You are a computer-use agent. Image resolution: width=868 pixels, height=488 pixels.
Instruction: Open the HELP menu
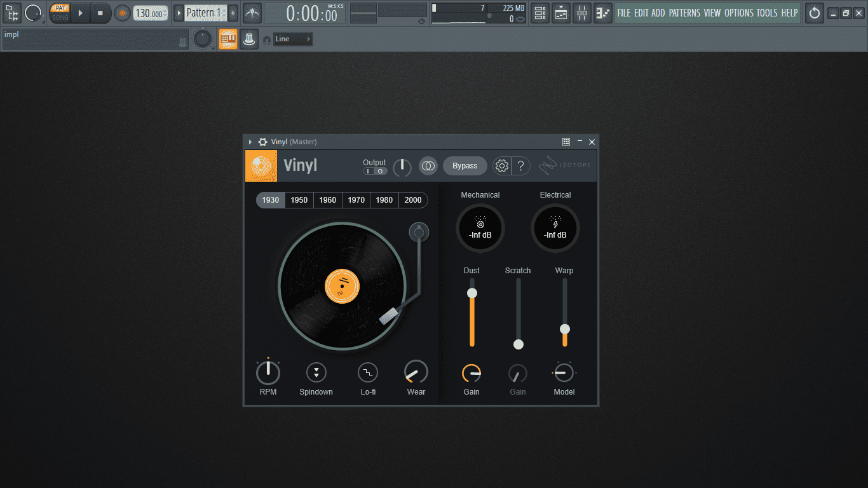pos(789,13)
